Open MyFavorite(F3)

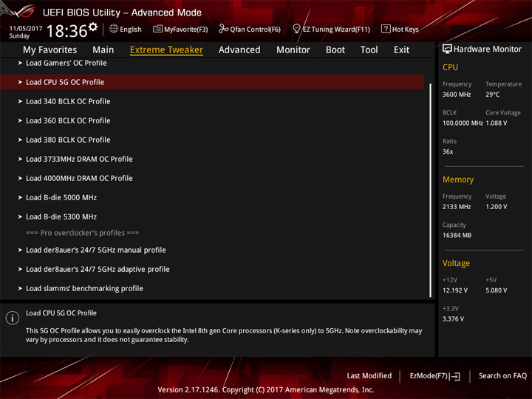coord(180,29)
